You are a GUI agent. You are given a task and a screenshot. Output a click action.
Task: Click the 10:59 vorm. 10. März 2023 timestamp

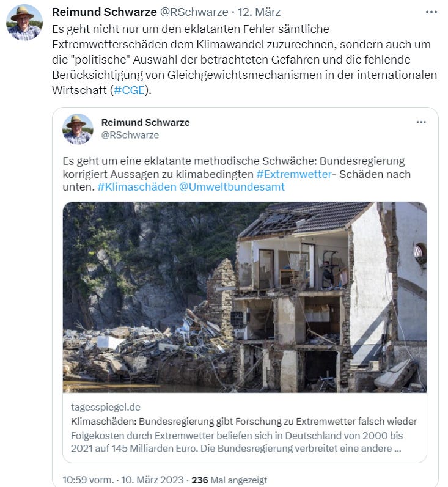pyautogui.click(x=123, y=480)
